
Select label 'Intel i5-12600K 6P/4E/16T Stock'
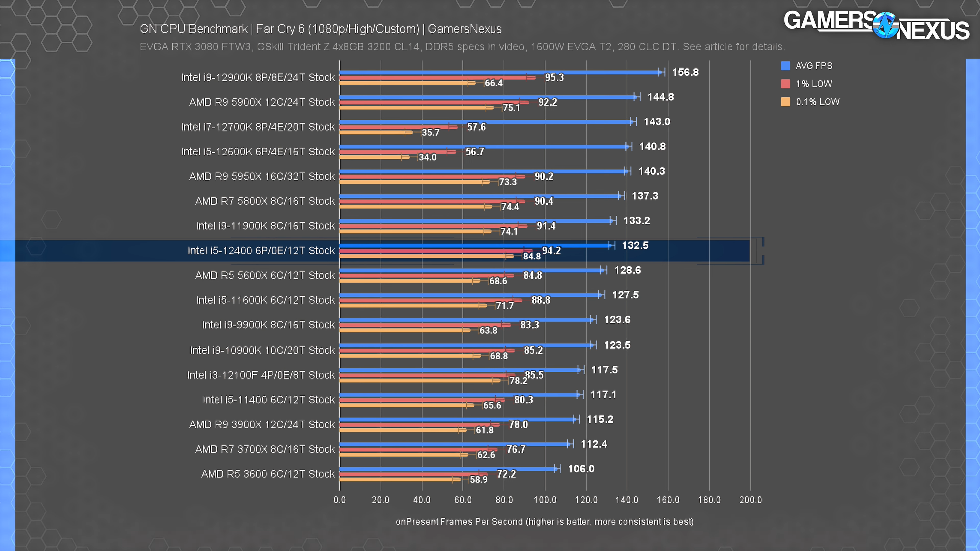tap(258, 152)
